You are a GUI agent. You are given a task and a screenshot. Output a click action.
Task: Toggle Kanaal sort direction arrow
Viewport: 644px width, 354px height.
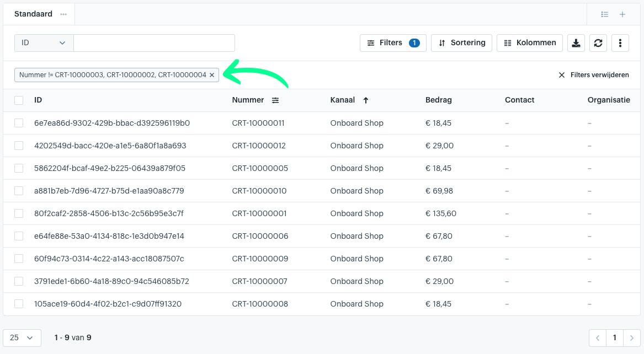coord(365,100)
